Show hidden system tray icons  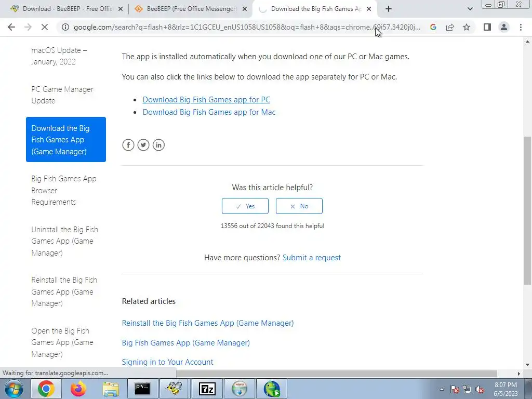[x=442, y=390]
